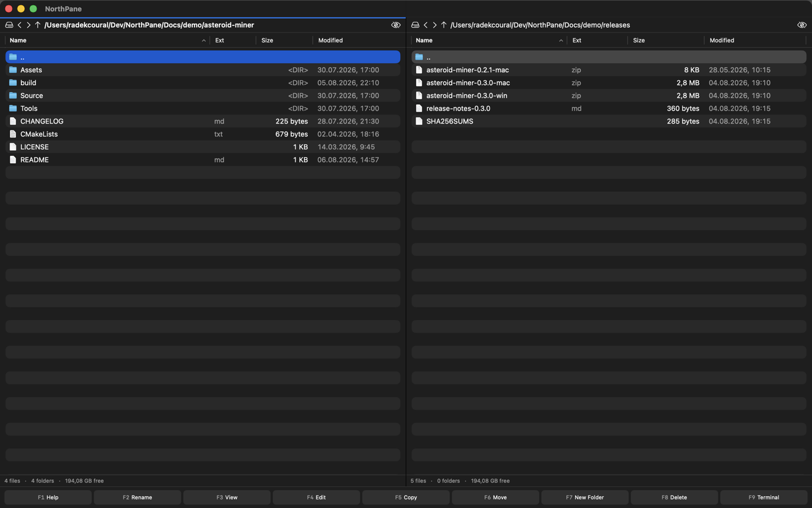Click F1 Help button
Viewport: 812px width, 508px height.
[48, 497]
